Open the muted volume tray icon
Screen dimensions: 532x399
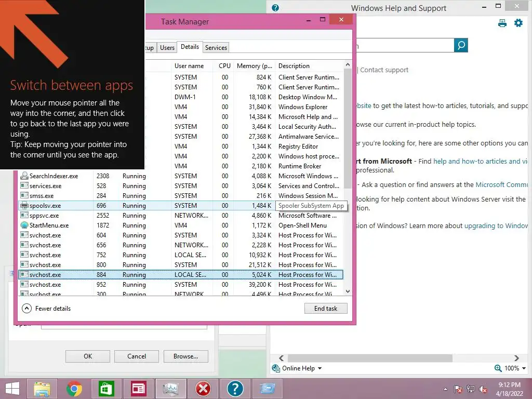pos(483,389)
